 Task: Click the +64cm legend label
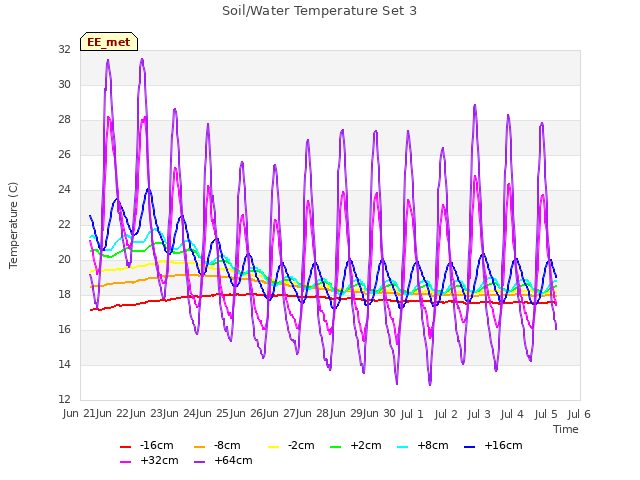pyautogui.click(x=233, y=460)
